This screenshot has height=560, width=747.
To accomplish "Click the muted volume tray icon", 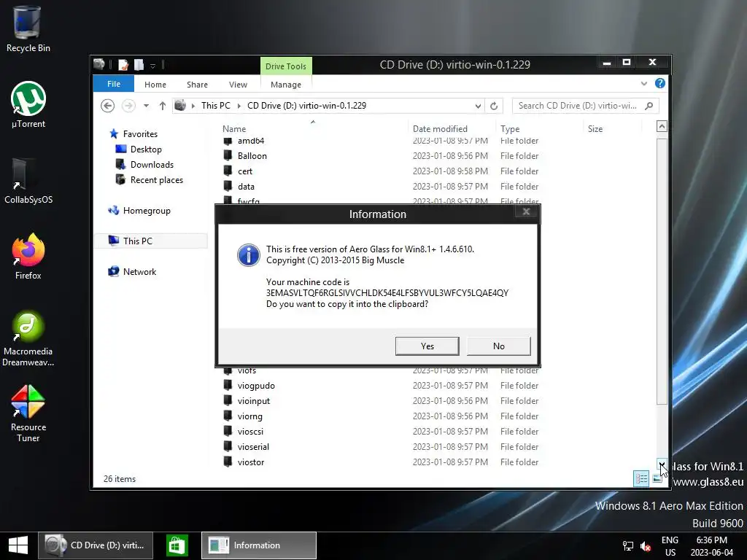I will point(646,546).
